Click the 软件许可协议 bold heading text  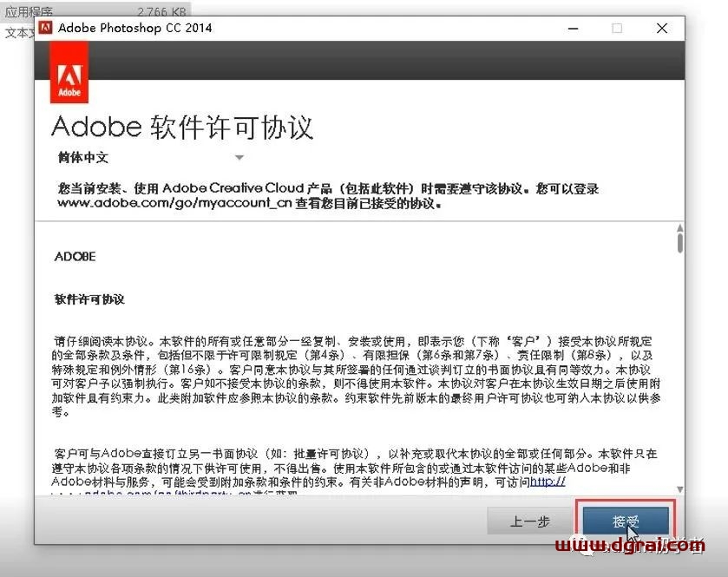[x=89, y=299]
